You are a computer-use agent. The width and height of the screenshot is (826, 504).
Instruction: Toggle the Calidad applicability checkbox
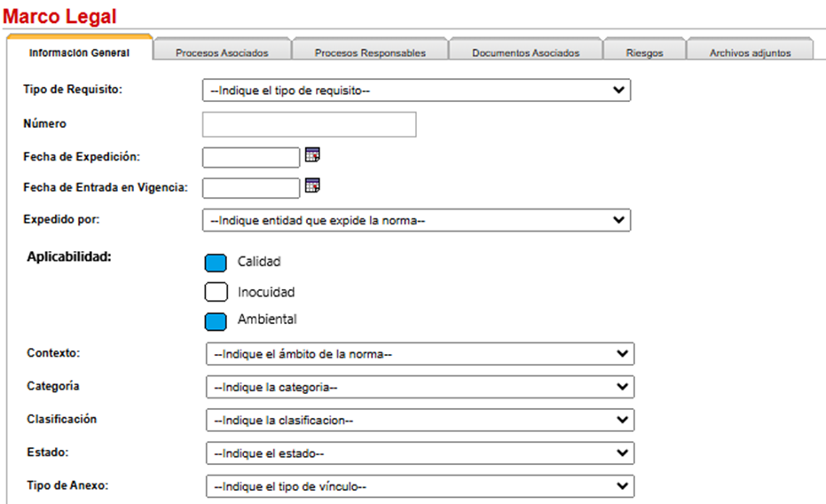[x=216, y=263]
